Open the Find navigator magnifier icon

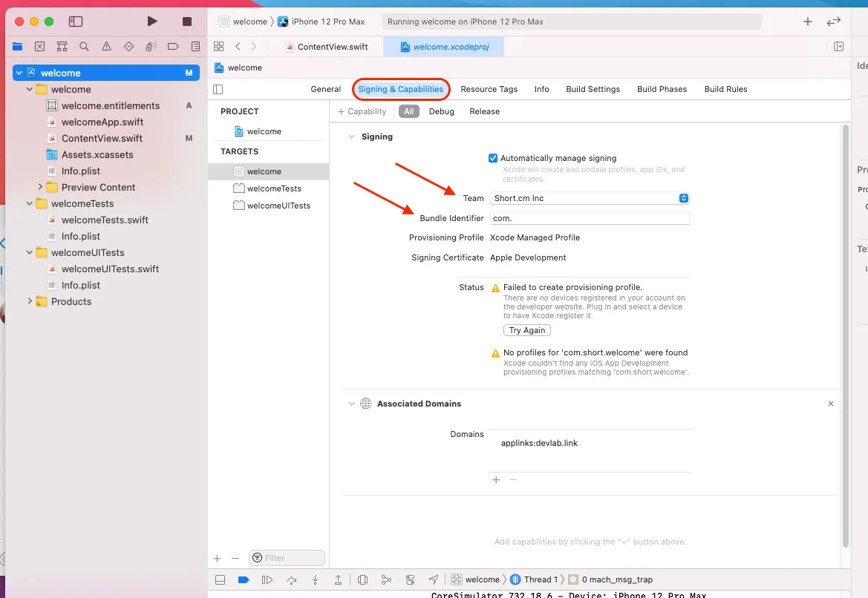click(84, 47)
